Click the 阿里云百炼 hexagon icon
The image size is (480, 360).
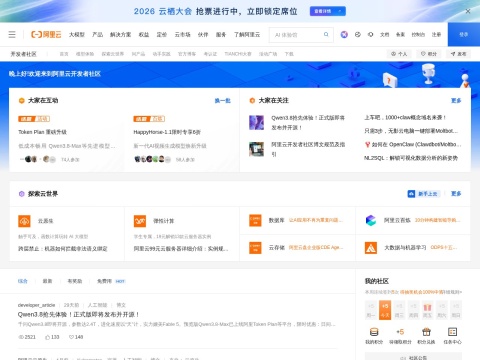pyautogui.click(x=371, y=220)
